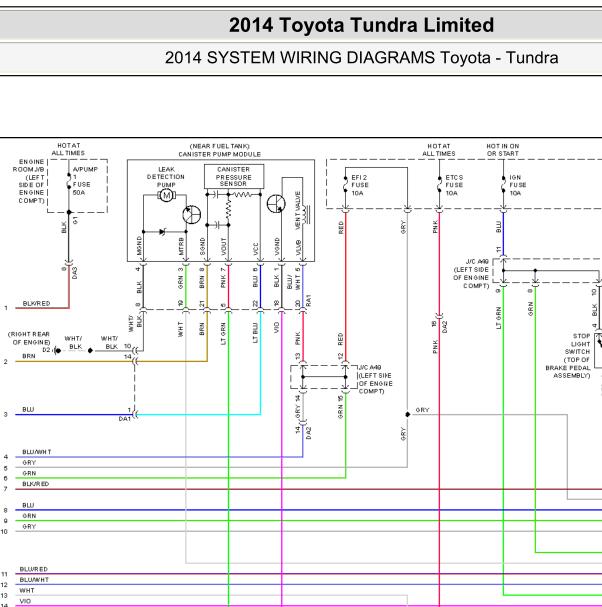Click the "A/PUMP 1 FUSE 50A" label
The height and width of the screenshot is (607, 602).
click(85, 181)
